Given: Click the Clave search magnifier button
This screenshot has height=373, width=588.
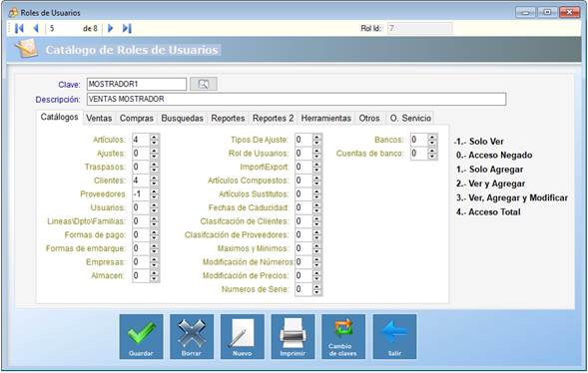Looking at the screenshot, I should click(204, 84).
